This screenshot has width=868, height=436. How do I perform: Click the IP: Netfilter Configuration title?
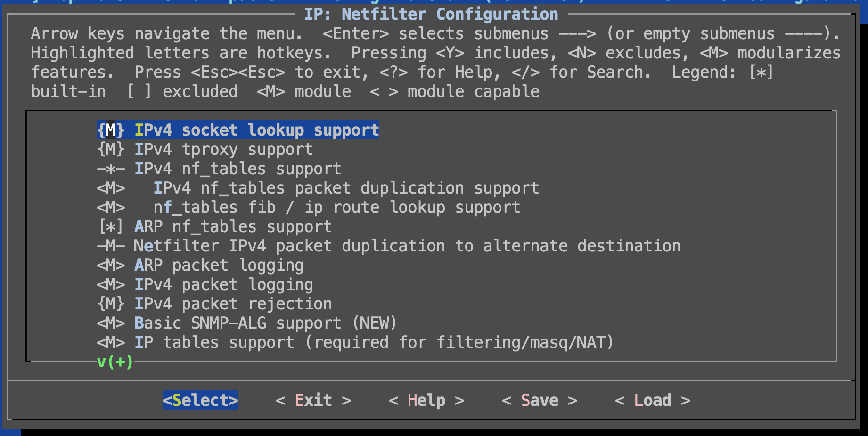[431, 14]
